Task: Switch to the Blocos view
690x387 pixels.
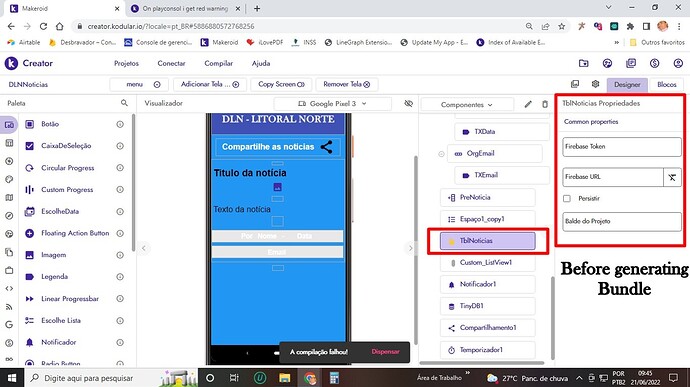Action: pos(666,85)
